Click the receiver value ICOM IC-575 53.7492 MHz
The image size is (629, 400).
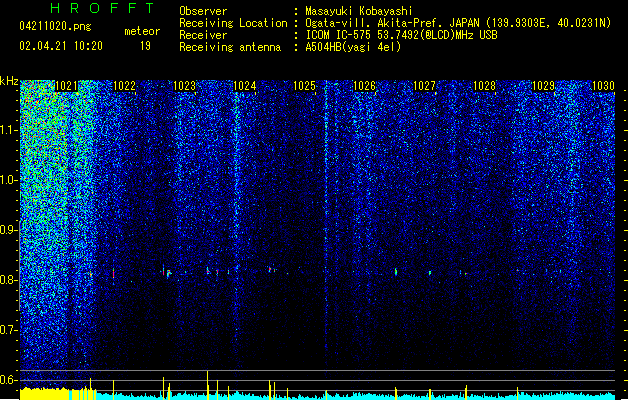(x=401, y=35)
